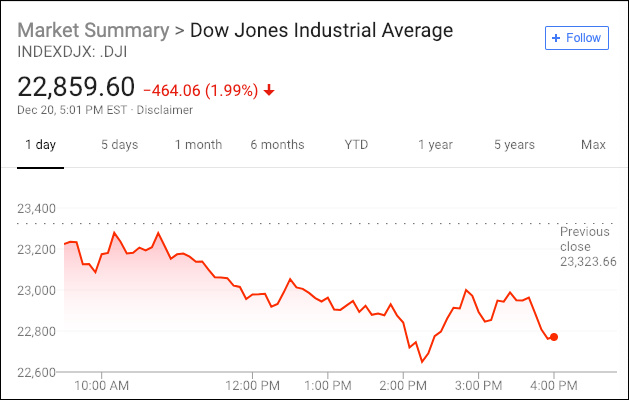Switch to the 6 months tab
Image resolution: width=629 pixels, height=400 pixels.
tap(277, 145)
